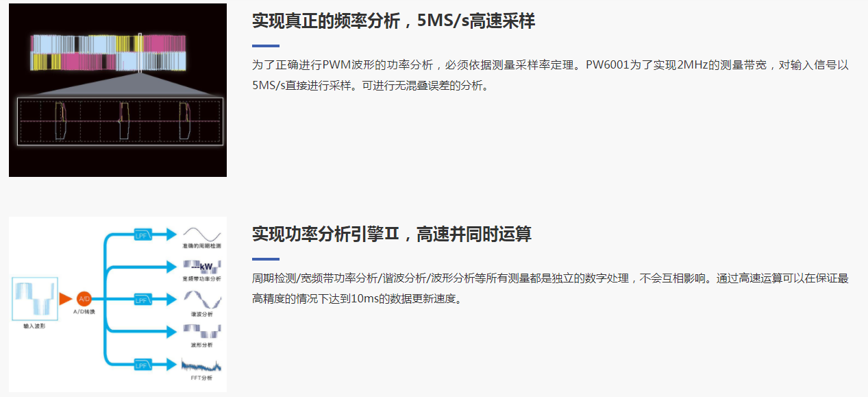The width and height of the screenshot is (868, 397).
Task: Click the paragraph mentioning 10ms data update
Action: point(550,289)
